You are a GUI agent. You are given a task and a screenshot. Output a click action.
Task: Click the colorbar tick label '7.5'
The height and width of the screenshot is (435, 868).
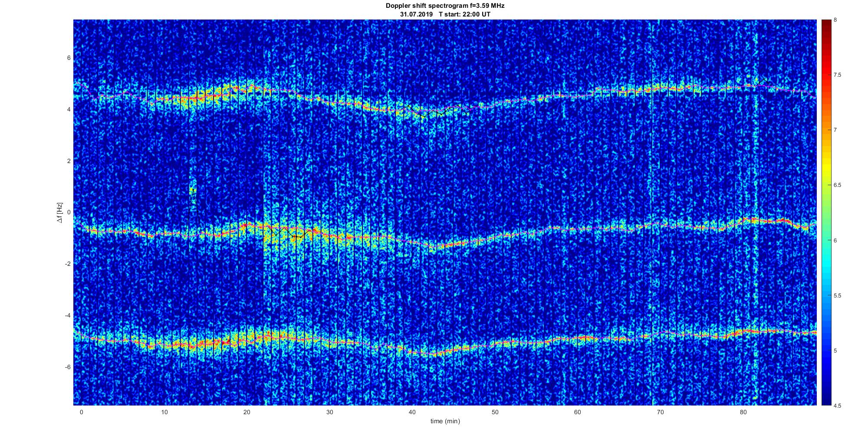coord(837,75)
